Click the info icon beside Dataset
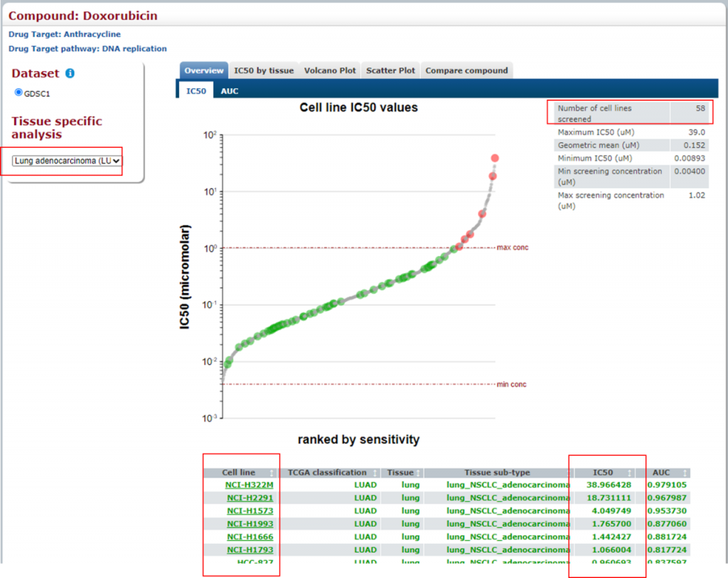728x578 pixels. pos(70,73)
